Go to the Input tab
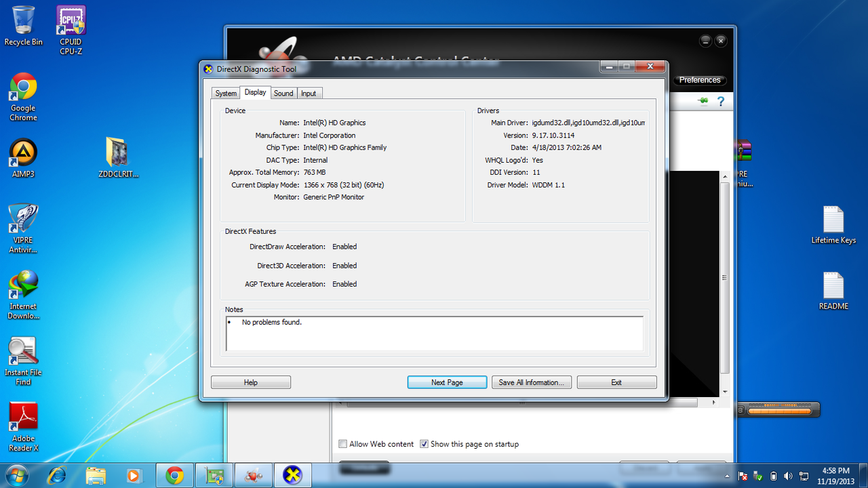Screen dimensions: 868x488 pyautogui.click(x=309, y=94)
